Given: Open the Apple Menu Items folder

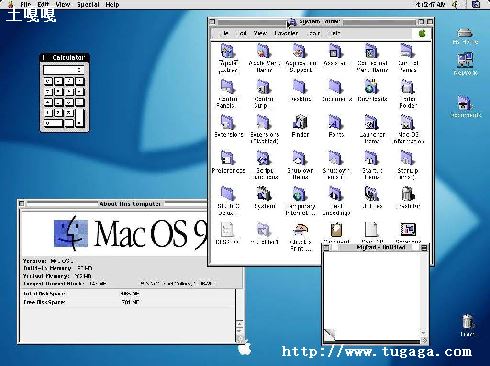Looking at the screenshot, I should (x=264, y=51).
